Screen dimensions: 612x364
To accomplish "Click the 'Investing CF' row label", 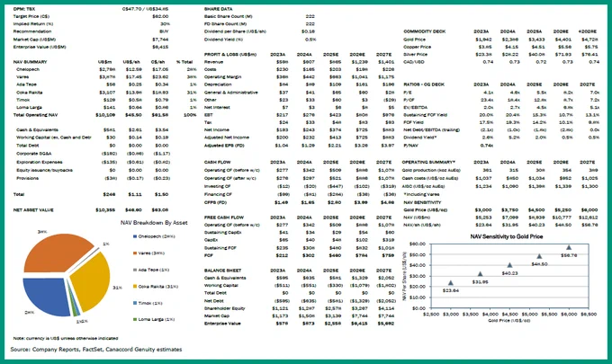I will pos(218,186).
